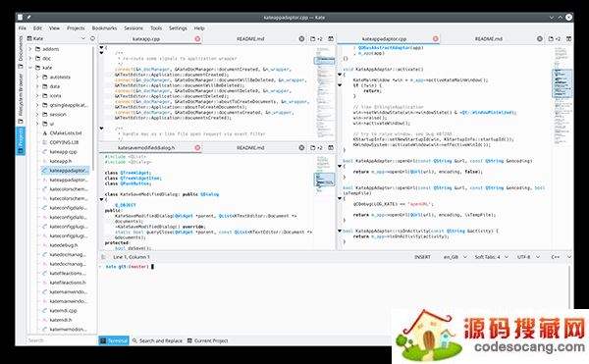Toggle the Search and Replace panel
The height and width of the screenshot is (364, 589).
click(157, 340)
